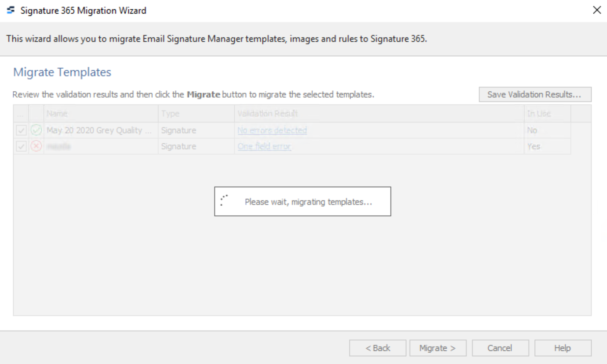
Task: Click the green success status icon for May 20 2020 template
Action: tap(36, 130)
